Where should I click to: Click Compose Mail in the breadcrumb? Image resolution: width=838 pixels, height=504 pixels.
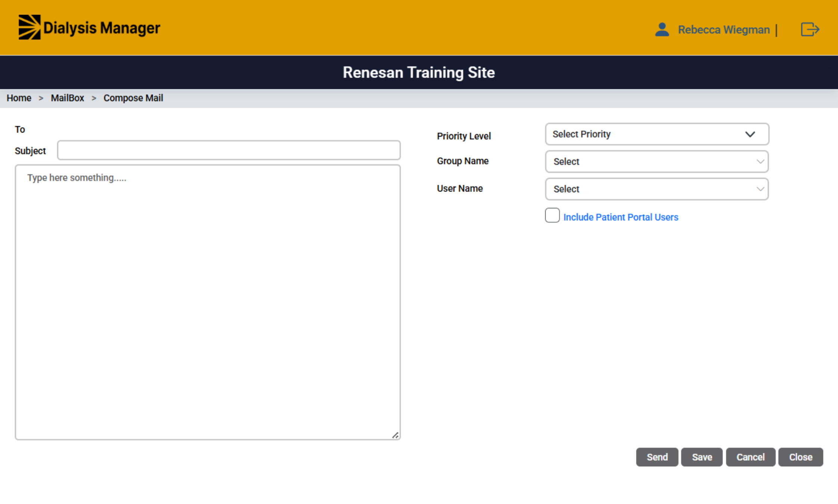click(133, 98)
